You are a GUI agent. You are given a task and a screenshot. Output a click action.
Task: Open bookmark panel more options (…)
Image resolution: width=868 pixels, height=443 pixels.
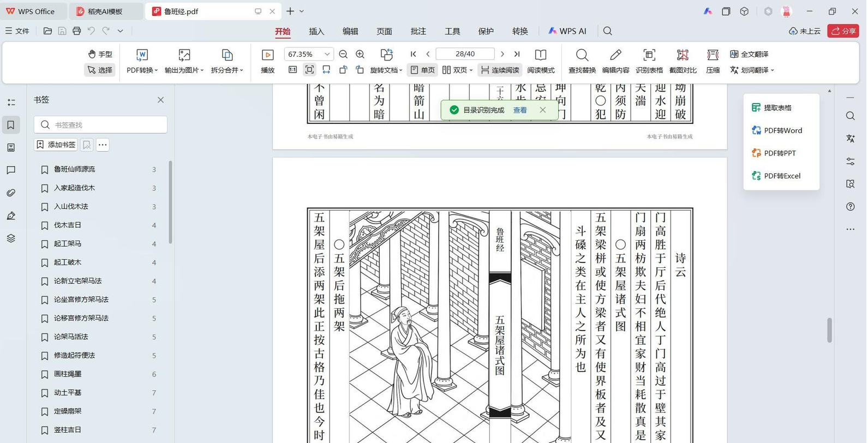[x=103, y=145]
